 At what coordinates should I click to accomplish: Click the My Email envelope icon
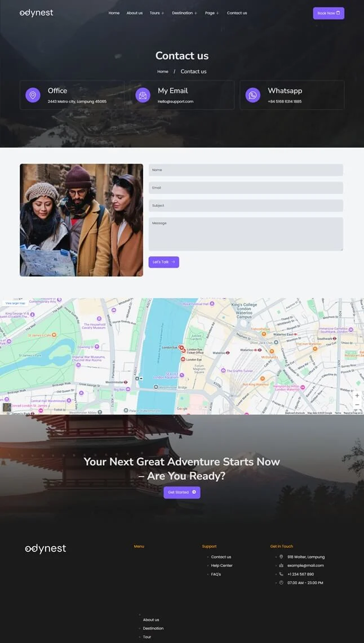(x=143, y=95)
